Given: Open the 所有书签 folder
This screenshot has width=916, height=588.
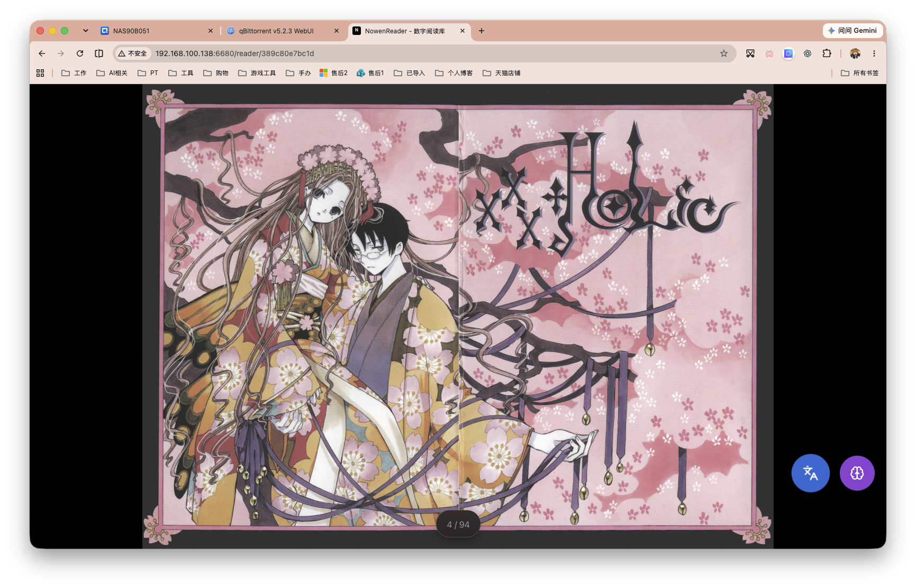Looking at the screenshot, I should pos(860,73).
